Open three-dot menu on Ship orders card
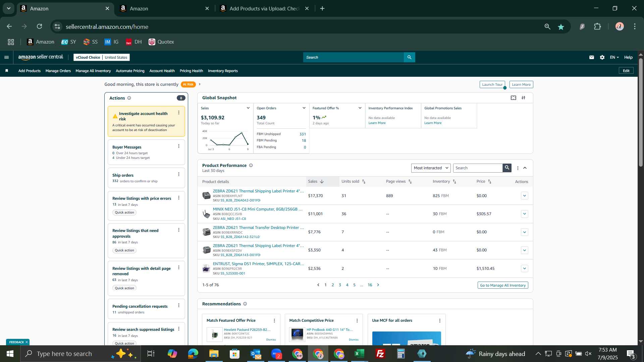 point(179,174)
